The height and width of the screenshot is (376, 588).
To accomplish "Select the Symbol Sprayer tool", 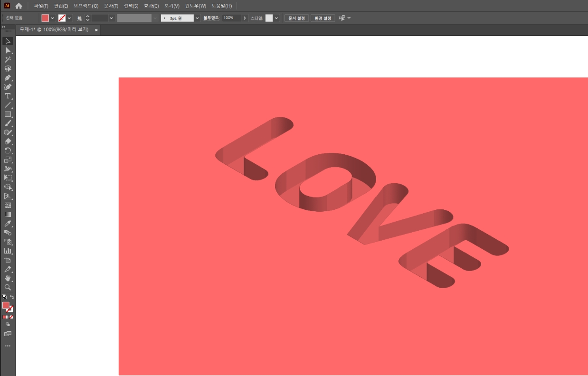I will [8, 242].
